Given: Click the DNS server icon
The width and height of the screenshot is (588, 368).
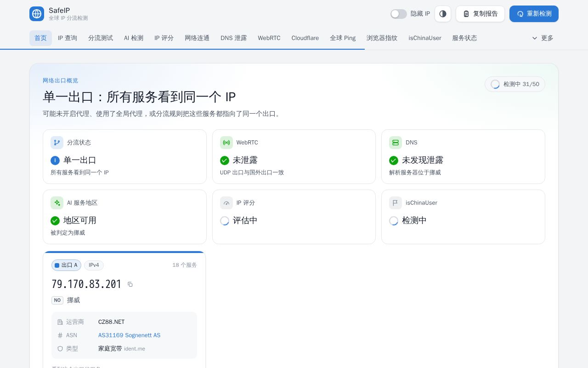Looking at the screenshot, I should pos(396,143).
